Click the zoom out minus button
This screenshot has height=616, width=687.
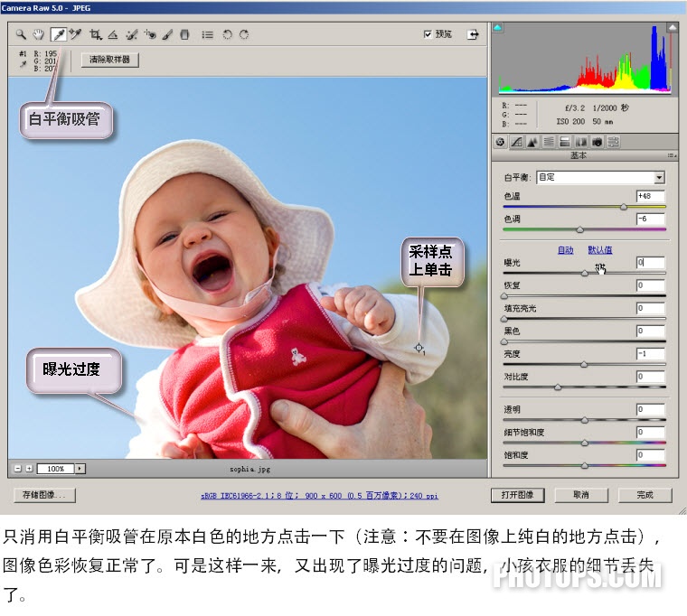click(x=18, y=469)
